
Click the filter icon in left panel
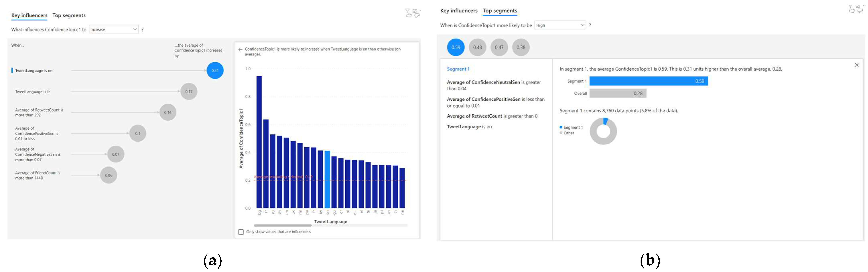[x=407, y=11]
